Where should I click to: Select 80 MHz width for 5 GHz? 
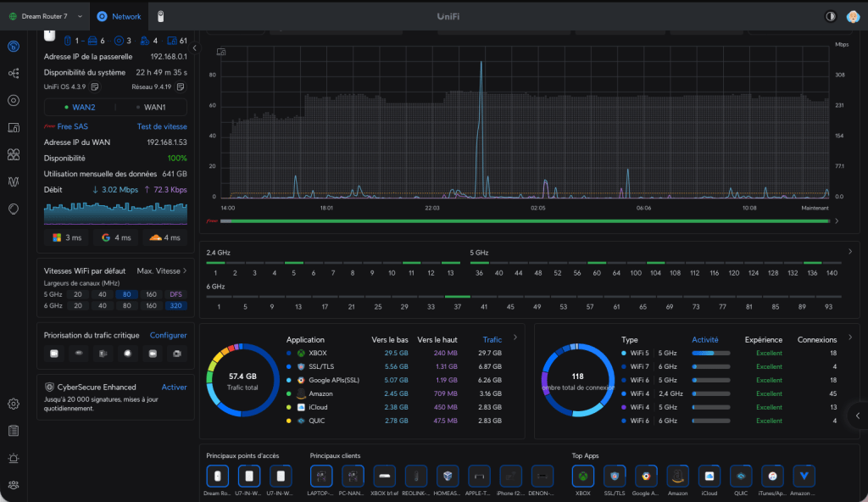point(125,295)
